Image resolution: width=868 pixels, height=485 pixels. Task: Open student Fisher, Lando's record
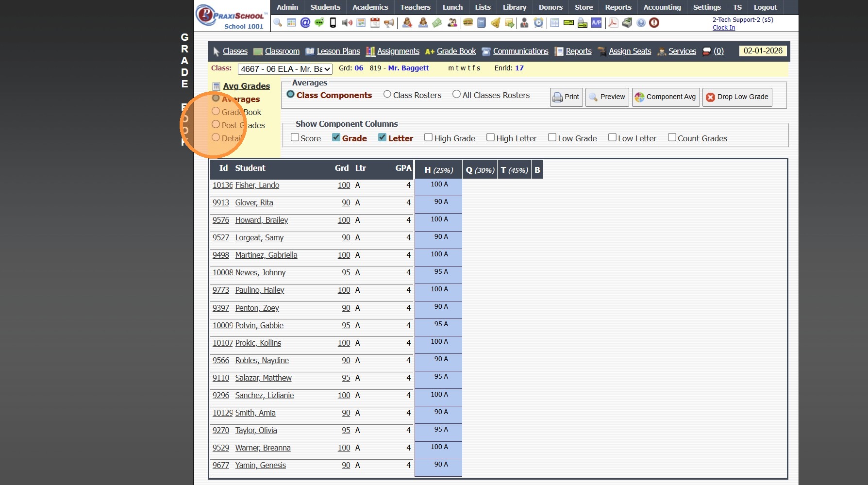(257, 185)
